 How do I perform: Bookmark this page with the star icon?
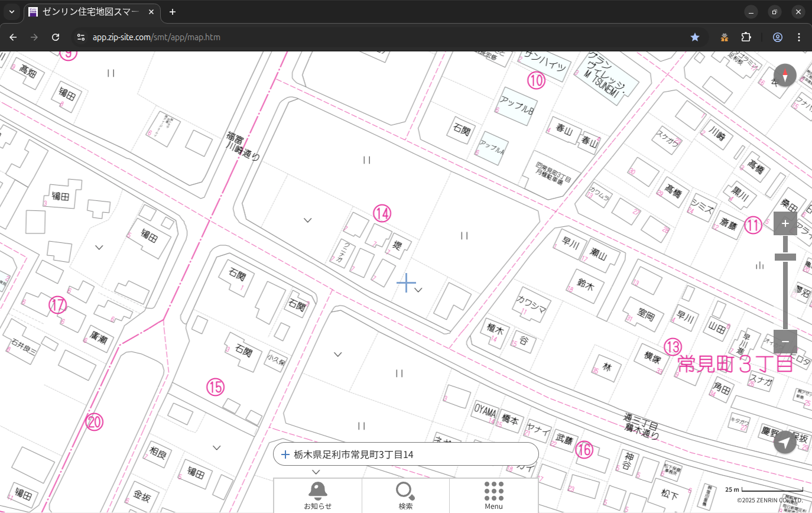pos(695,37)
